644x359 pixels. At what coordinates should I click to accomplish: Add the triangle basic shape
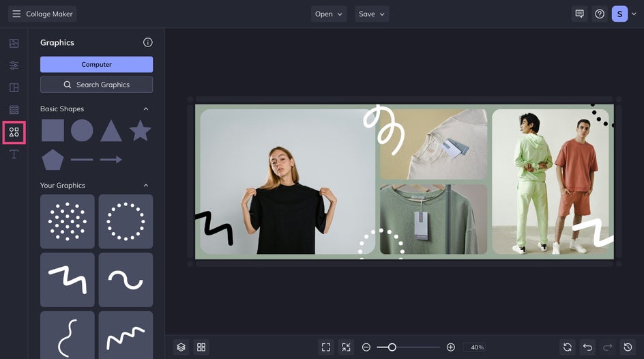pyautogui.click(x=111, y=130)
